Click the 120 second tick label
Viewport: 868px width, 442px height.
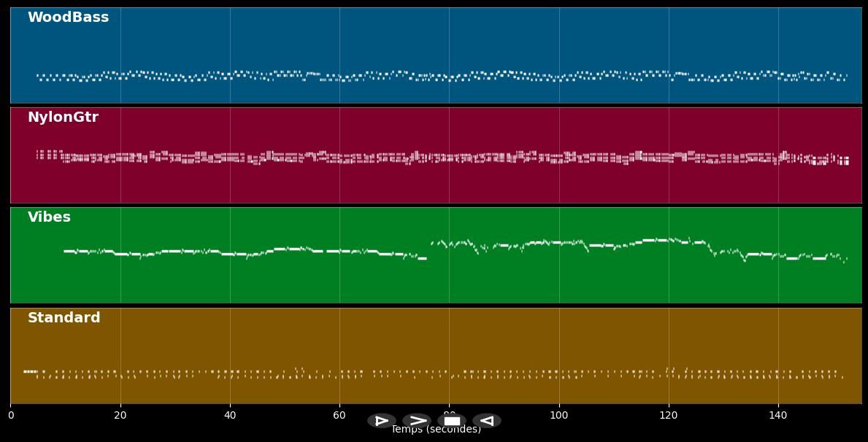[x=669, y=416]
